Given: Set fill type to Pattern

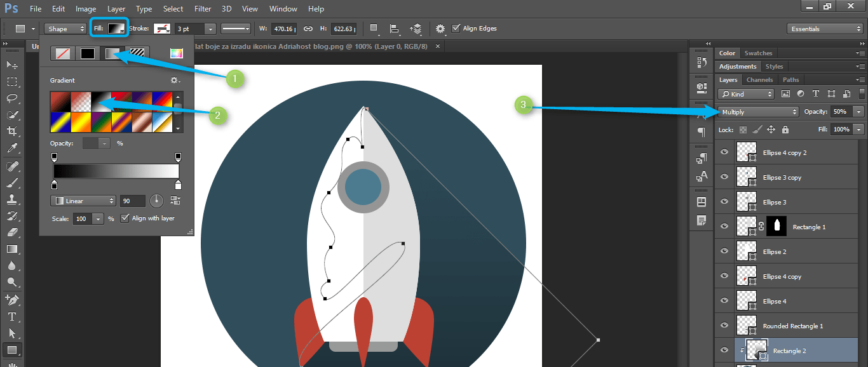Looking at the screenshot, I should 137,53.
